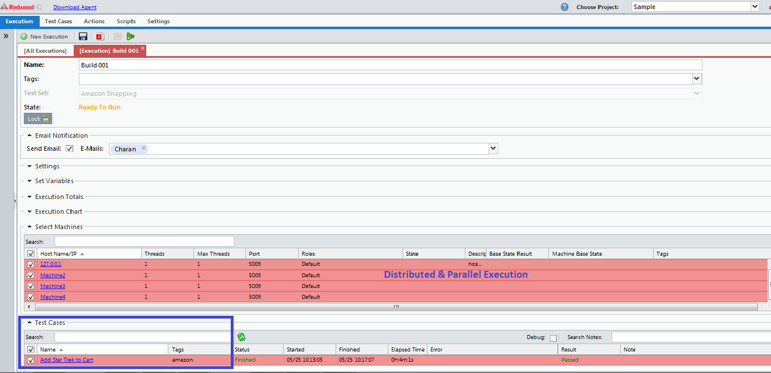This screenshot has width=771, height=373.
Task: Open Add Star Trek to Cart link
Action: point(66,360)
